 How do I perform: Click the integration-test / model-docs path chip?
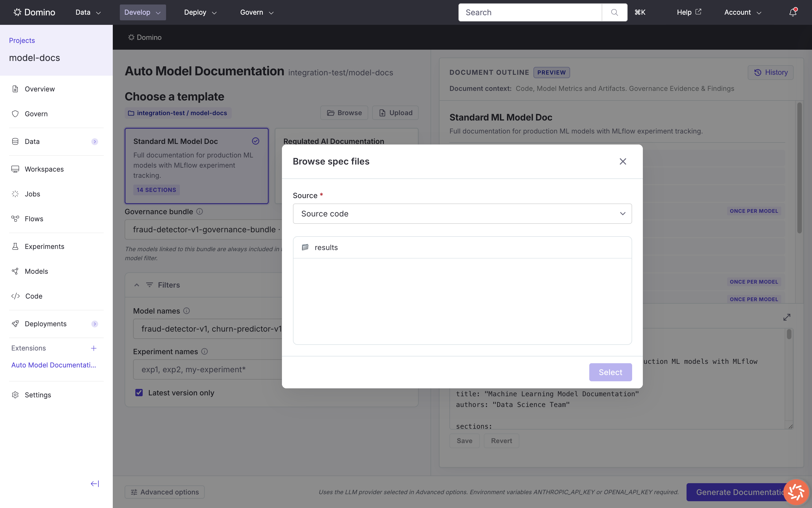point(178,113)
